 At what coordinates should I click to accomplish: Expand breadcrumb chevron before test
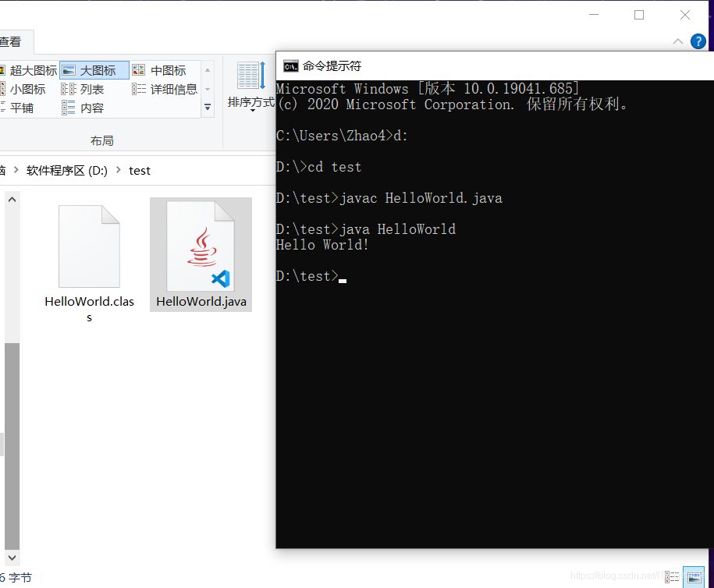119,170
